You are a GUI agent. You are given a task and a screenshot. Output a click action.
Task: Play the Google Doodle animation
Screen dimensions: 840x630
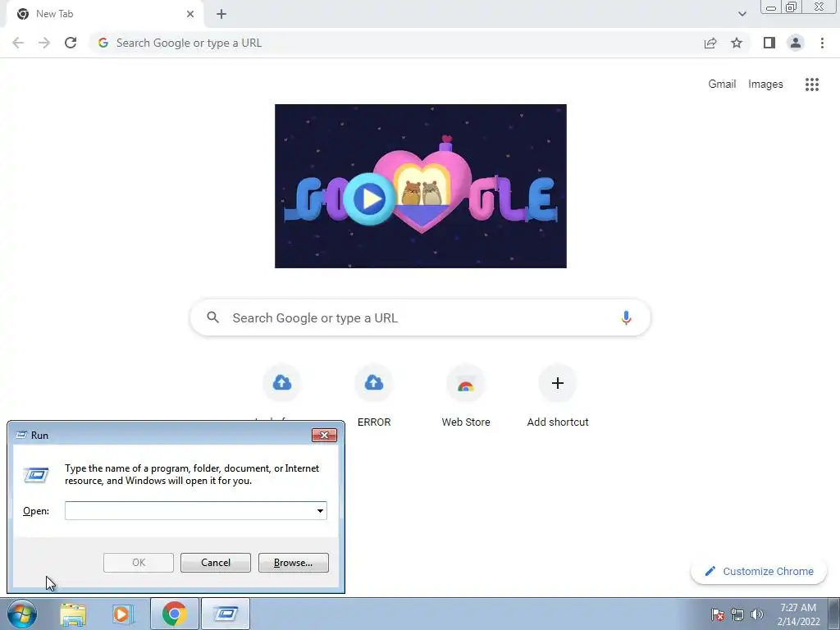click(370, 199)
